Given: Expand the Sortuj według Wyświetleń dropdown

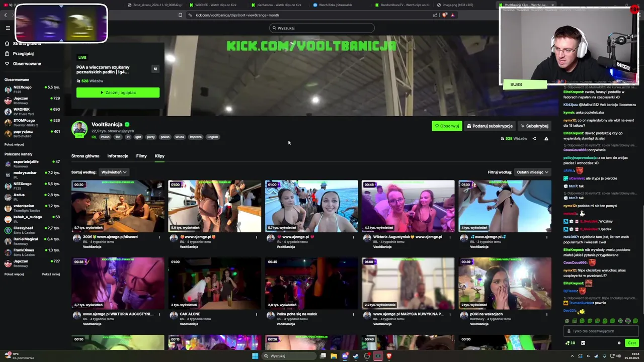Looking at the screenshot, I should [x=114, y=172].
